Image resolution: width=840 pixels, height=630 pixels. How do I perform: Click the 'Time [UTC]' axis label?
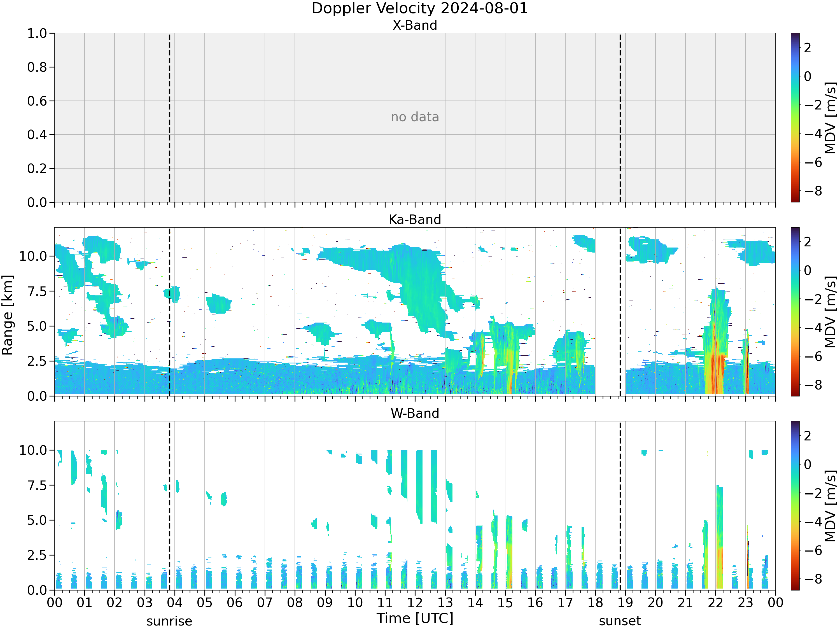coord(415,619)
